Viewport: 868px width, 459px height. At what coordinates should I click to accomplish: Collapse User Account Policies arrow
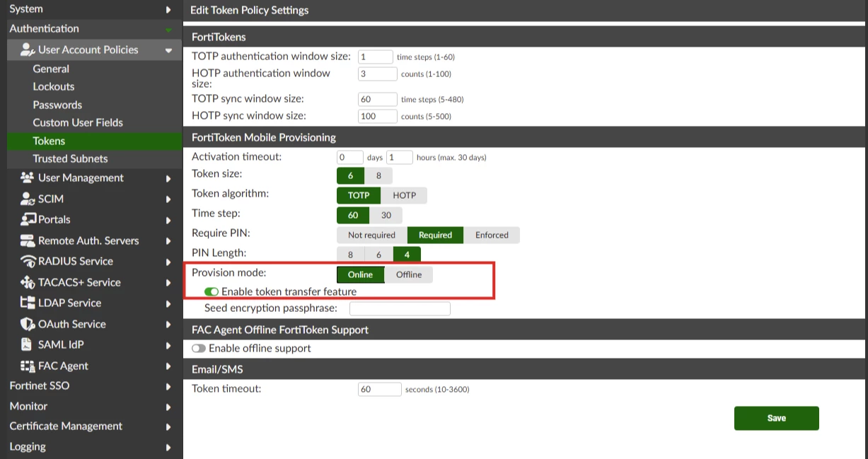[168, 50]
